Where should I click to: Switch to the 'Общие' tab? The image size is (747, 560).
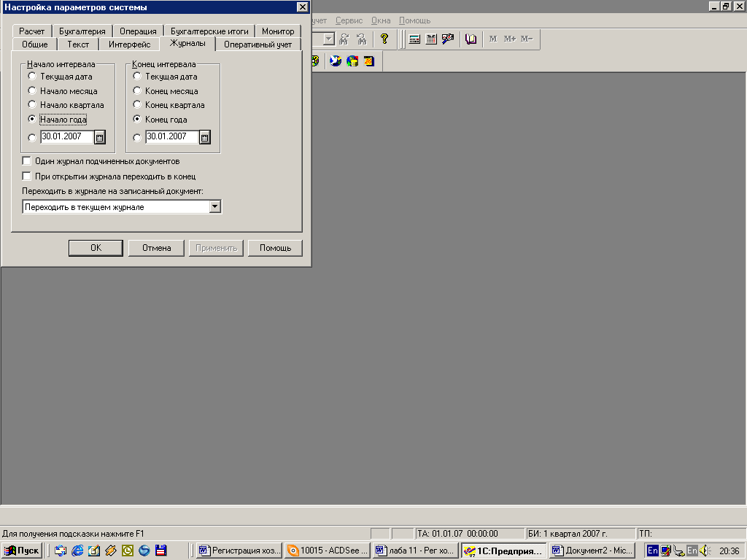35,44
